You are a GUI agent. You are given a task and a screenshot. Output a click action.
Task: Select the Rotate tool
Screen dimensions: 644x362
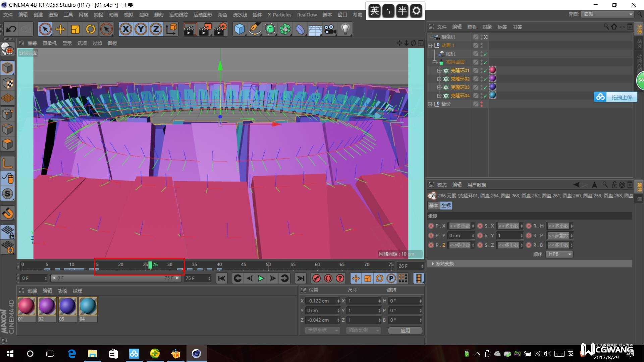pos(90,29)
